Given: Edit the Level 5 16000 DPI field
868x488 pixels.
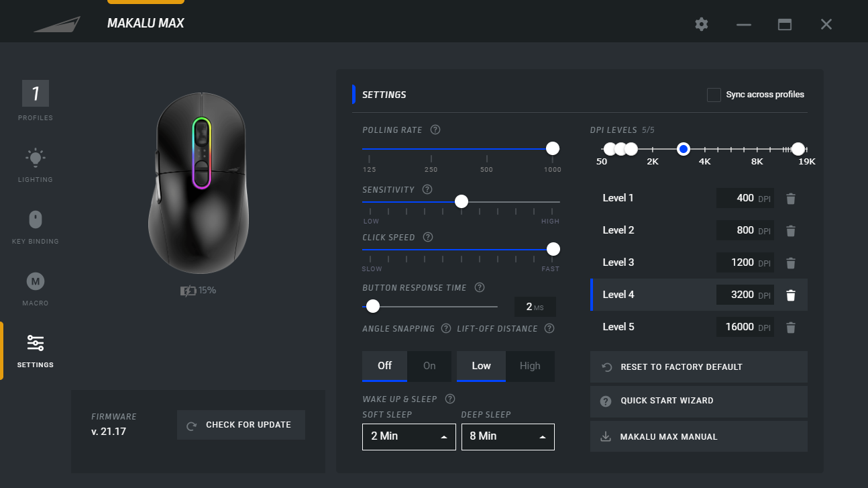Looking at the screenshot, I should 745,327.
